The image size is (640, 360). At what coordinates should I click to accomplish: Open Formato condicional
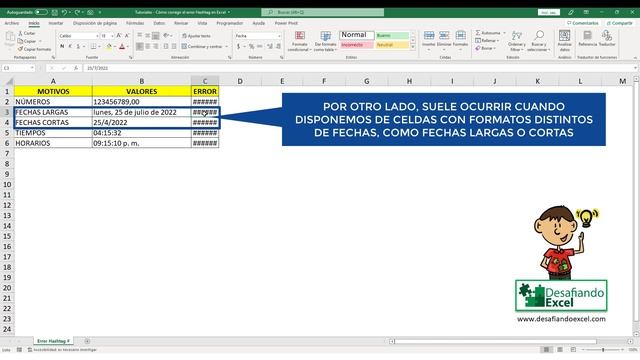click(300, 41)
